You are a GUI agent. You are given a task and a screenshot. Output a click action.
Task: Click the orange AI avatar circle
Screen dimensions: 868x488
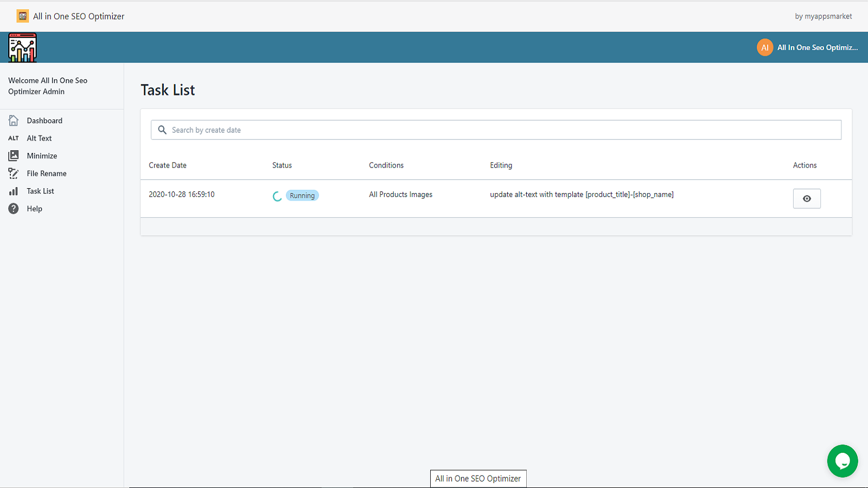tap(765, 48)
